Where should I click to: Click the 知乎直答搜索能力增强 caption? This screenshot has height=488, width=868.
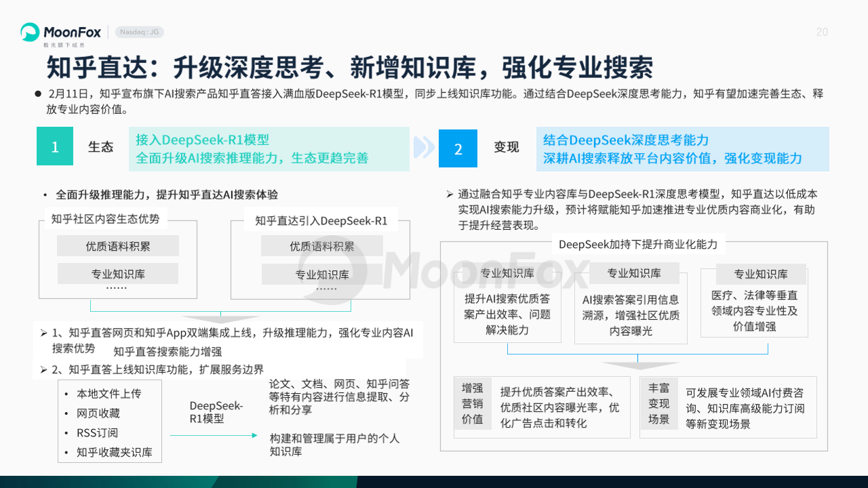(x=167, y=352)
